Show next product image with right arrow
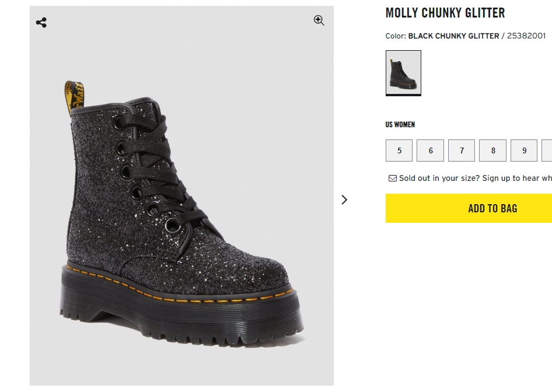Image resolution: width=552 pixels, height=392 pixels. (344, 199)
